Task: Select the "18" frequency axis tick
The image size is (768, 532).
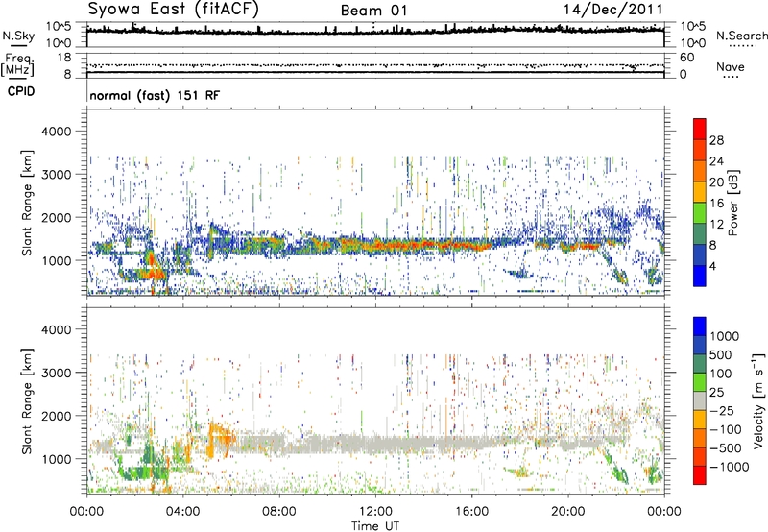Action: pyautogui.click(x=64, y=58)
